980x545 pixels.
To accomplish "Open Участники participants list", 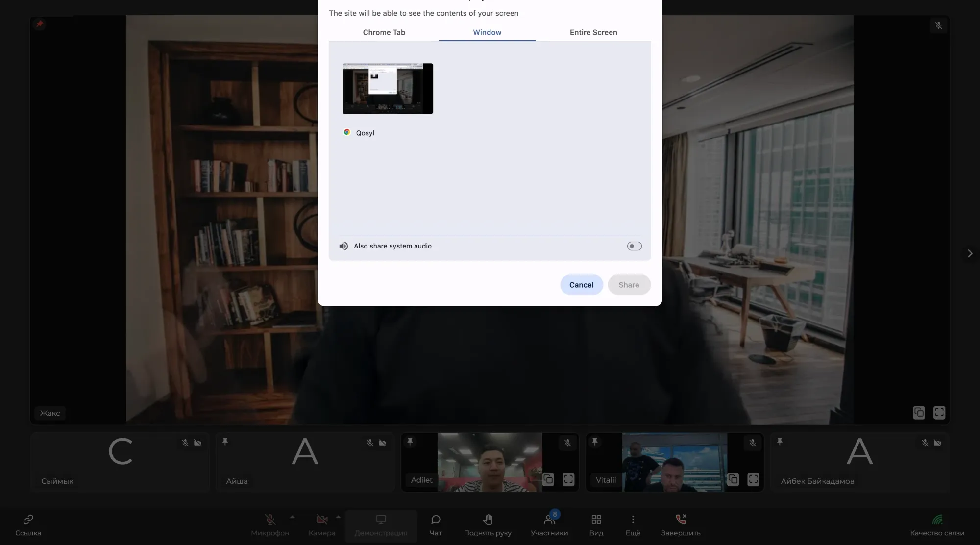I will click(549, 525).
